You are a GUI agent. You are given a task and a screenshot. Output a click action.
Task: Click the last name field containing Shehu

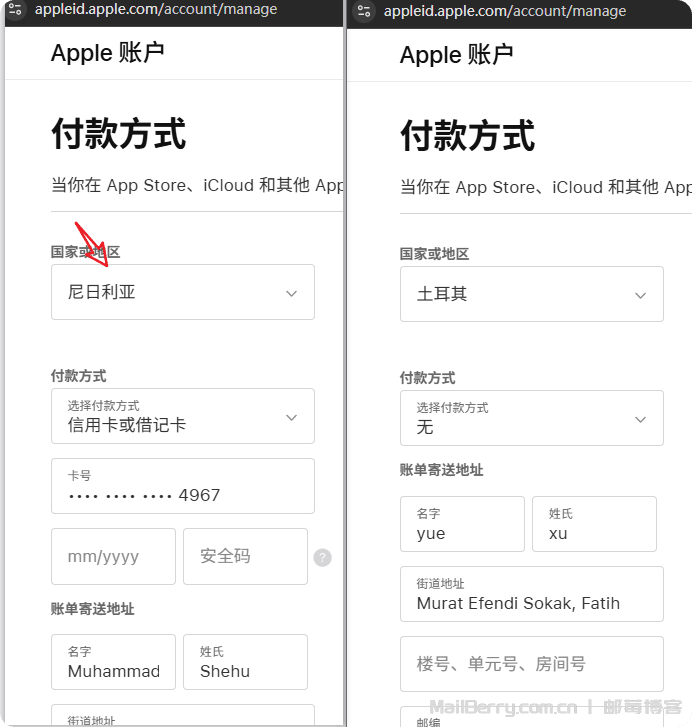pyautogui.click(x=245, y=662)
